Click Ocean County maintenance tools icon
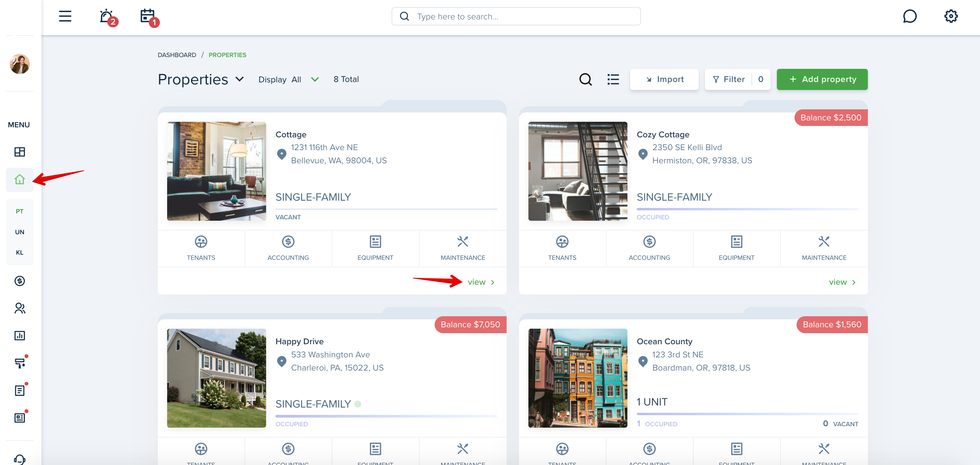980x465 pixels. [824, 449]
